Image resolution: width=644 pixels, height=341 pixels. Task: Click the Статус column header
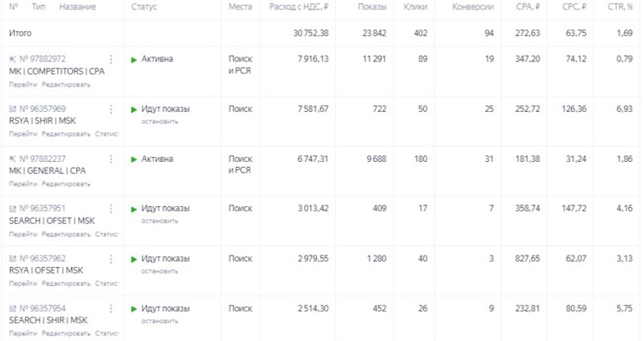coord(145,7)
